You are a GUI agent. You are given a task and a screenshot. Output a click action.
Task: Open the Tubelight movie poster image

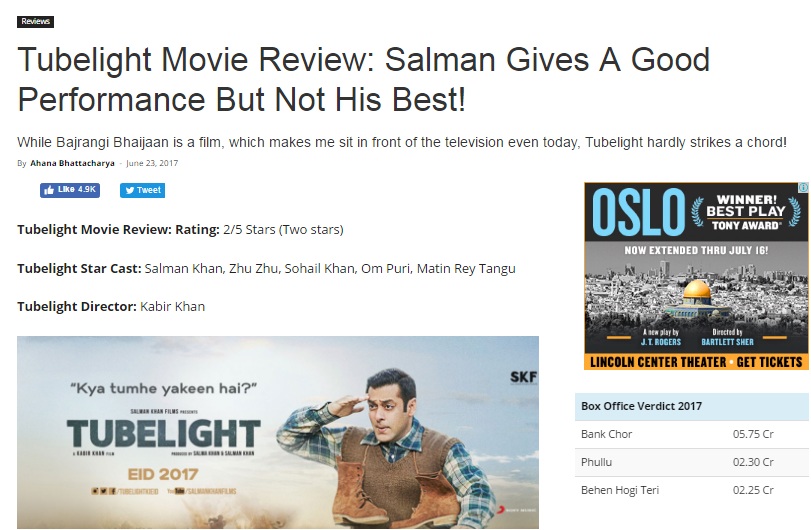[278, 432]
